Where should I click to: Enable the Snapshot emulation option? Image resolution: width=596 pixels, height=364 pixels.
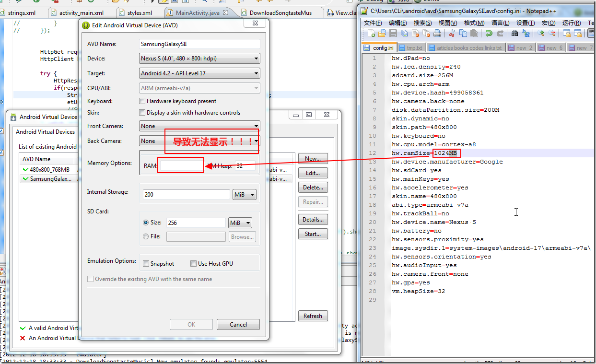pyautogui.click(x=146, y=264)
